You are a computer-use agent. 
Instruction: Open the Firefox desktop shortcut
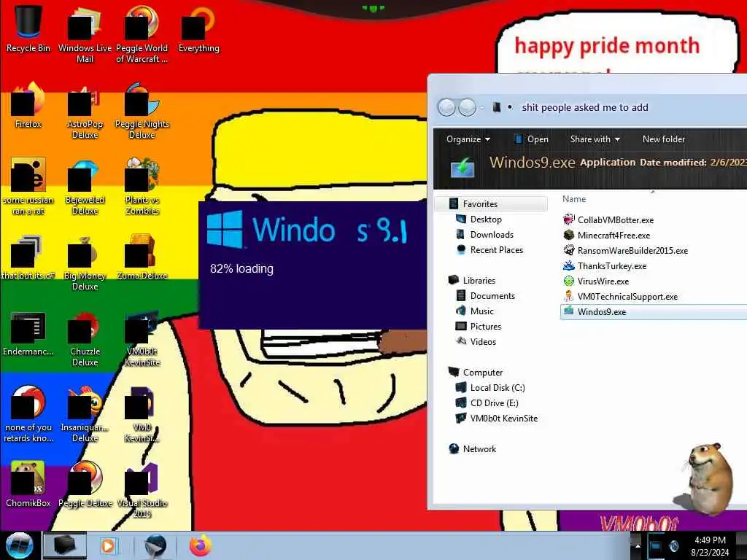[28, 106]
